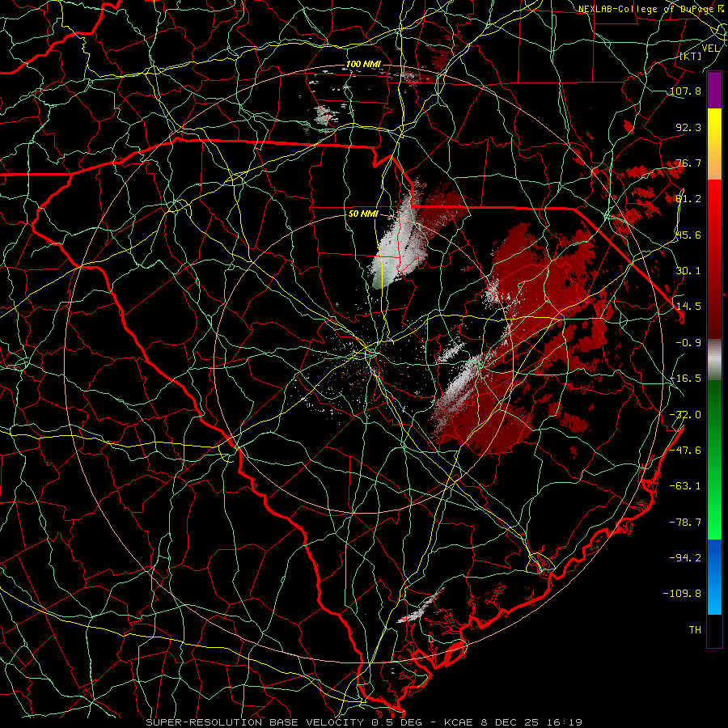This screenshot has width=728, height=728.
Task: Click the Super-Resolution Base Velocity caption
Action: pos(364,722)
